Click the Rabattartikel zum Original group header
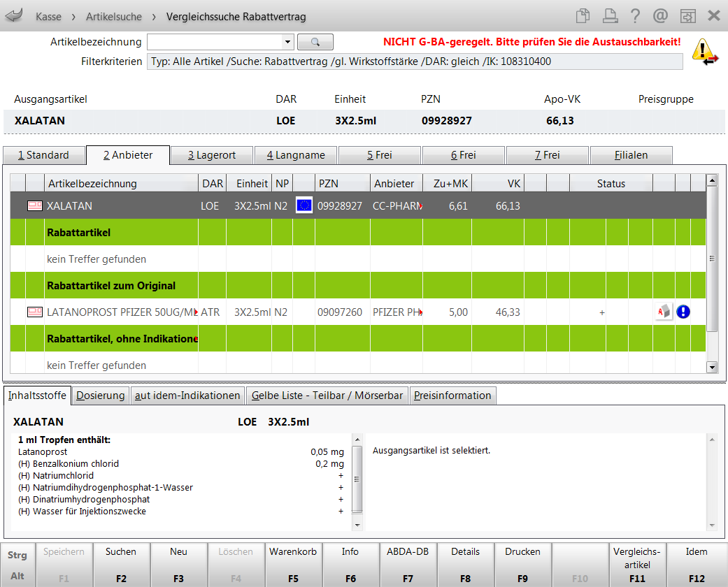This screenshot has width=728, height=587. click(x=358, y=285)
